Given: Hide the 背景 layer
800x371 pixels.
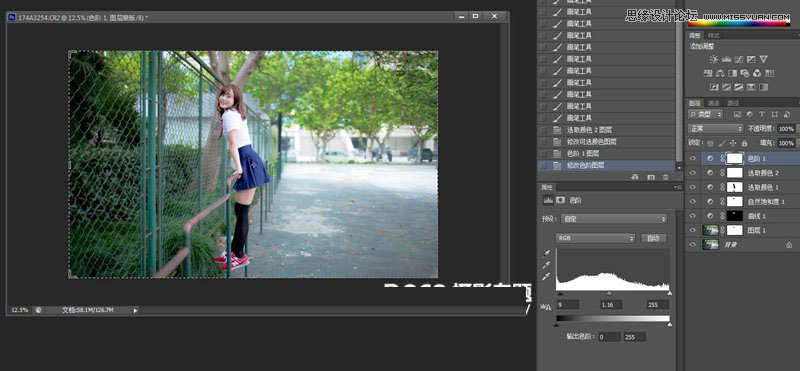Looking at the screenshot, I should click(692, 244).
